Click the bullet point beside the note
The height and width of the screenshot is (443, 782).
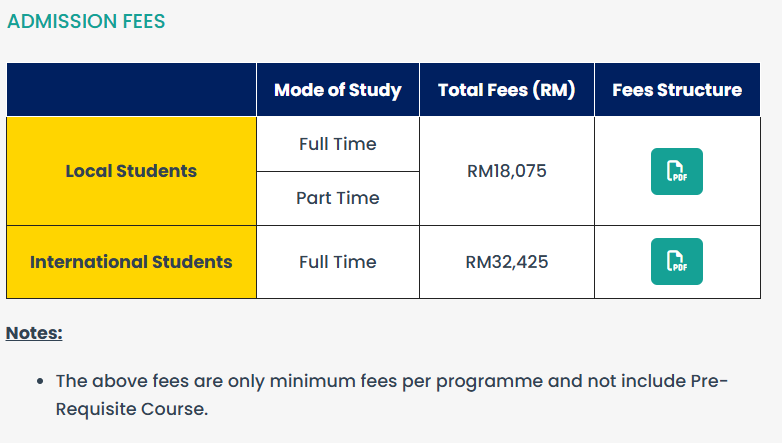(x=38, y=382)
